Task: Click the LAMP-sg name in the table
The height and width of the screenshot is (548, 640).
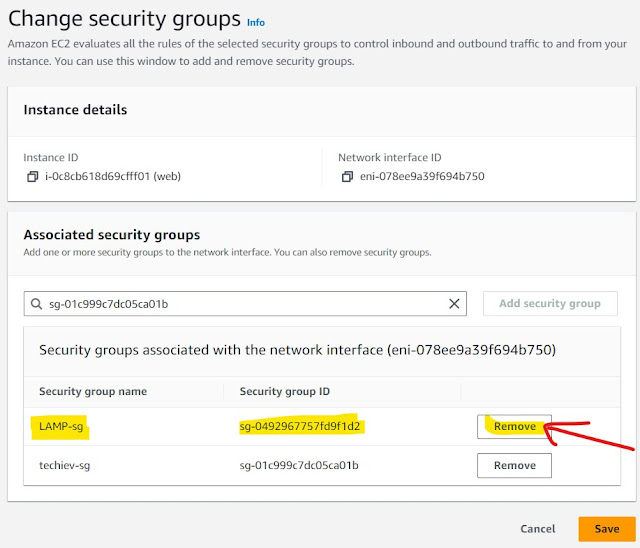Action: [x=62, y=428]
